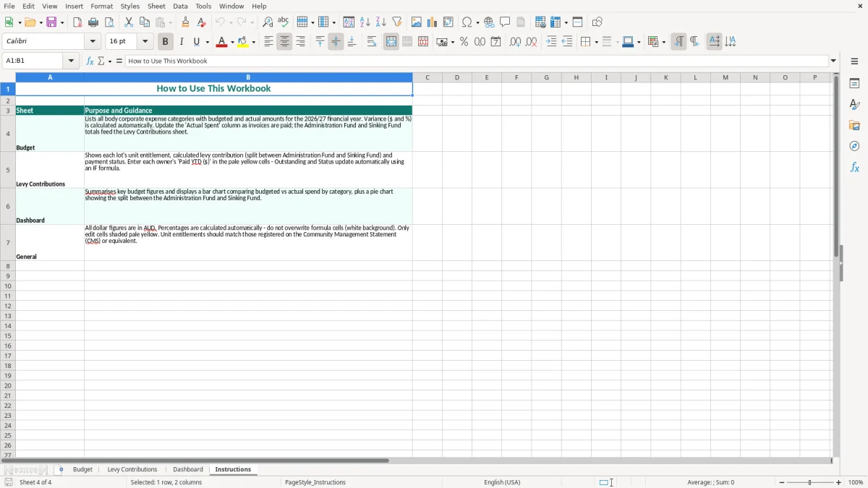Open the Conditional Formatting dropdown arrow
The width and height of the screenshot is (868, 488).
coord(663,42)
